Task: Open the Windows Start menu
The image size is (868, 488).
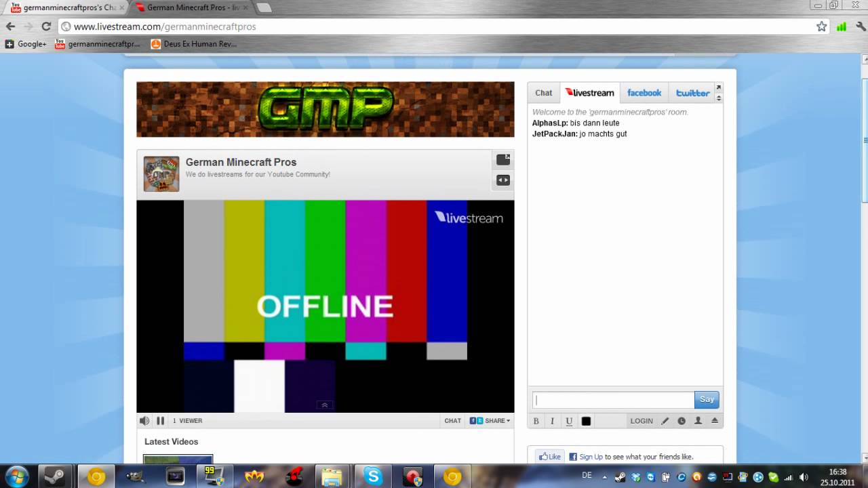Action: [17, 476]
